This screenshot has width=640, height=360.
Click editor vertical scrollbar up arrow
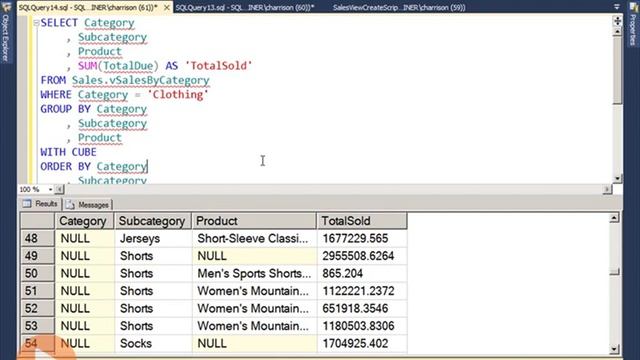(x=618, y=32)
